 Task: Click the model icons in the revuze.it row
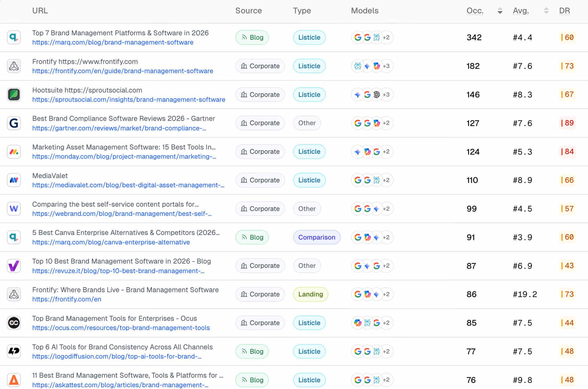coord(372,266)
